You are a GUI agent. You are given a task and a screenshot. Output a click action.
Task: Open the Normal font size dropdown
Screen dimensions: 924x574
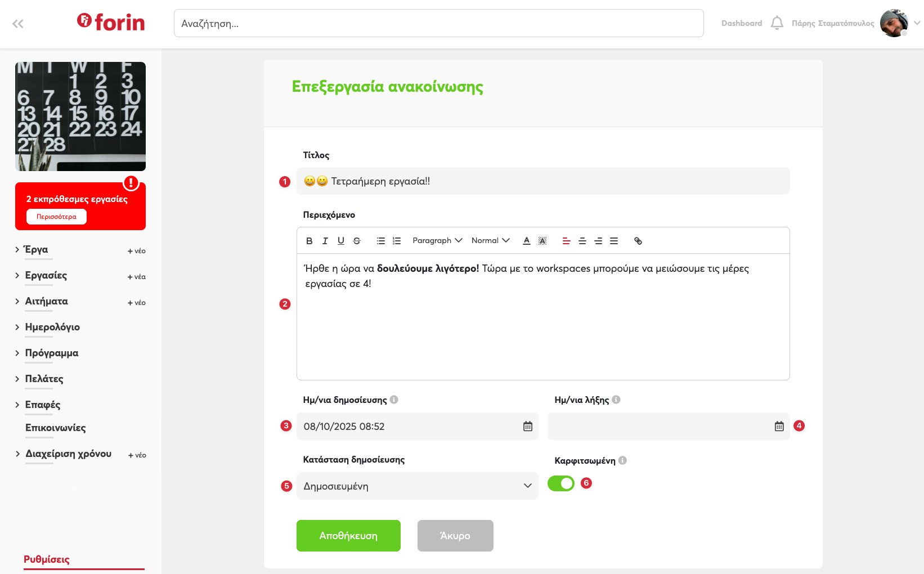pyautogui.click(x=490, y=241)
